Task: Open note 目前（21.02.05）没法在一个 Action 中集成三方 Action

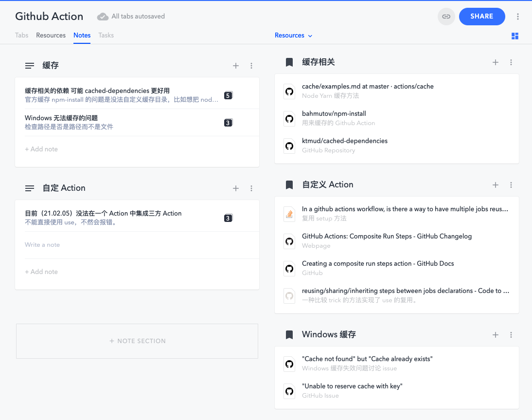Action: 103,213
